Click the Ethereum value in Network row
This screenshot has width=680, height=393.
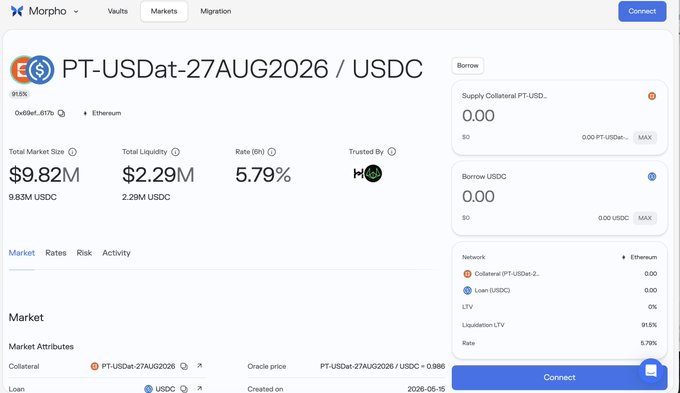point(640,257)
